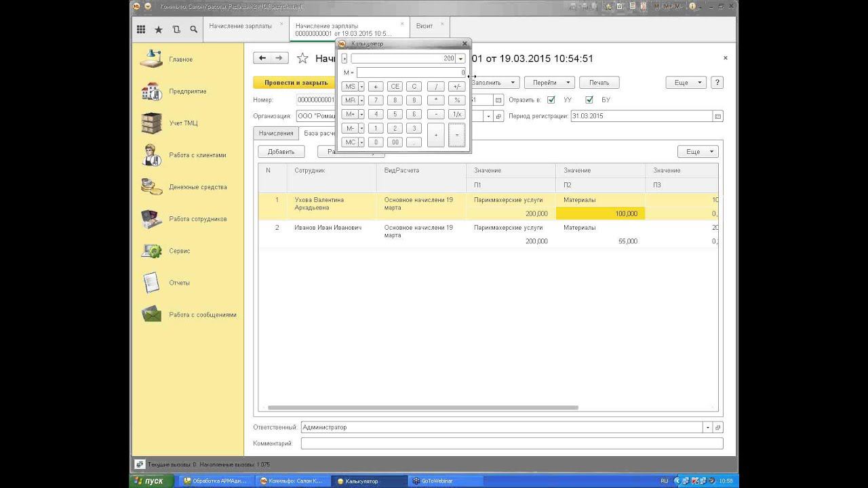Click the search magnifier icon
868x488 pixels.
pos(194,30)
